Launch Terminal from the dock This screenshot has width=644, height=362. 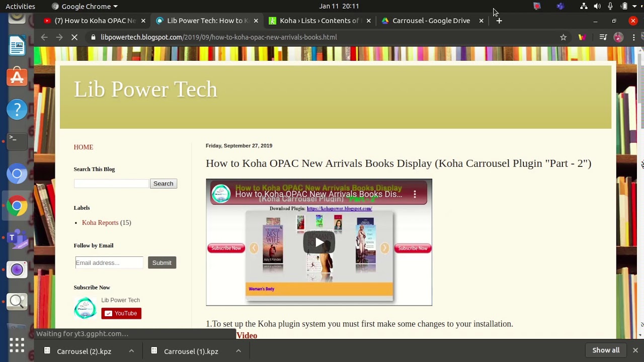pos(17,141)
